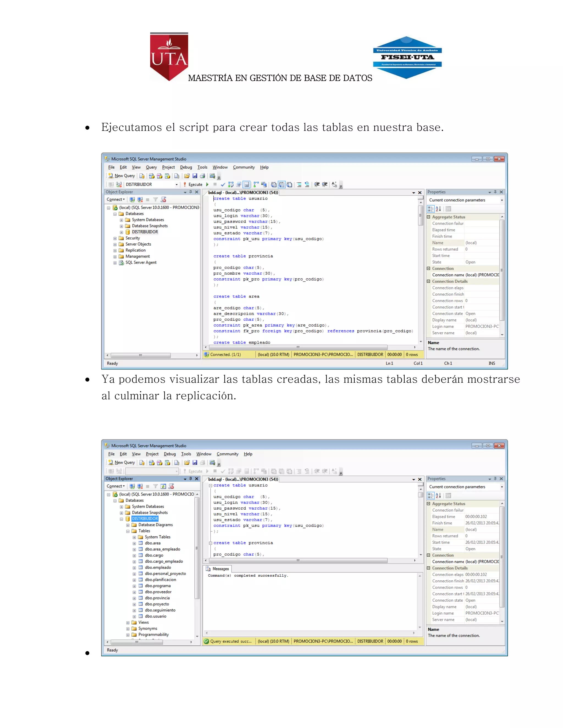This screenshot has width=563, height=728.
Task: Expand DISTRIBUIDOR database in the upper Object Explorer
Action: point(122,232)
